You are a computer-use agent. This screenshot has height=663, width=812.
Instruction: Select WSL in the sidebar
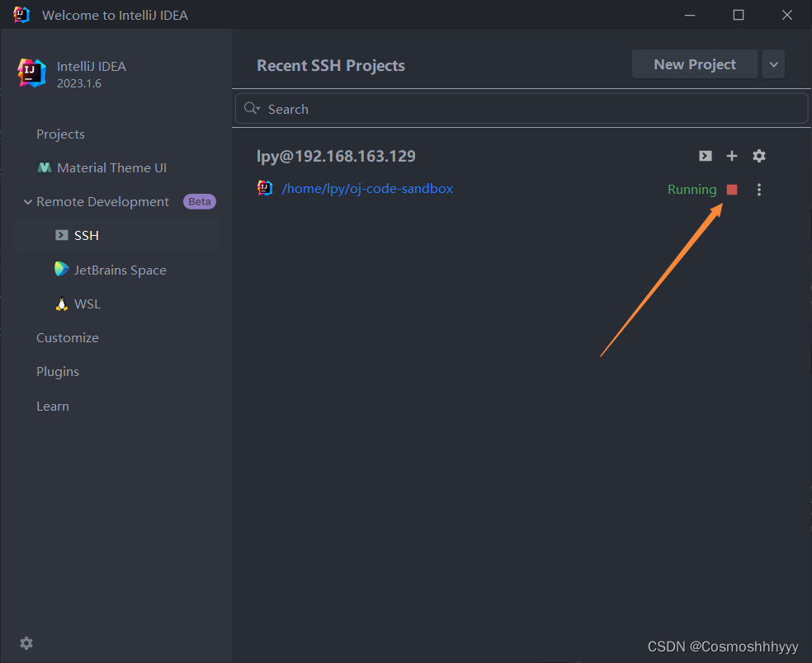click(x=87, y=303)
